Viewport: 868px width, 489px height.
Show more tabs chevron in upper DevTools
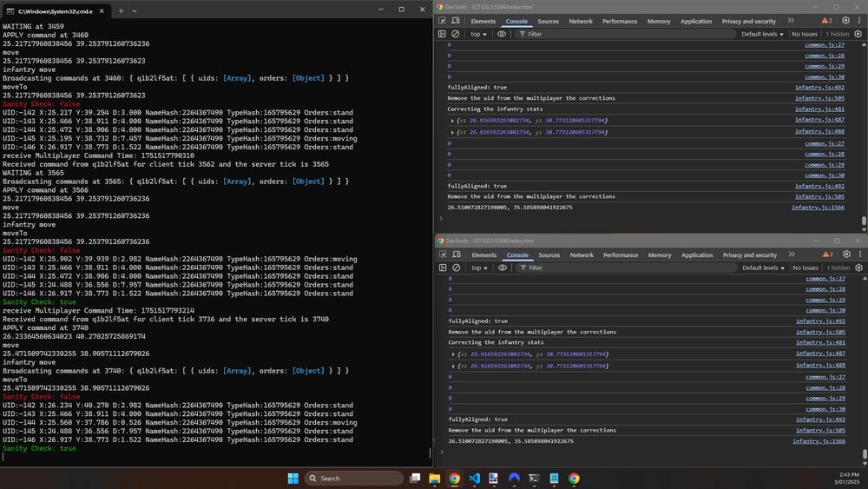click(x=791, y=21)
